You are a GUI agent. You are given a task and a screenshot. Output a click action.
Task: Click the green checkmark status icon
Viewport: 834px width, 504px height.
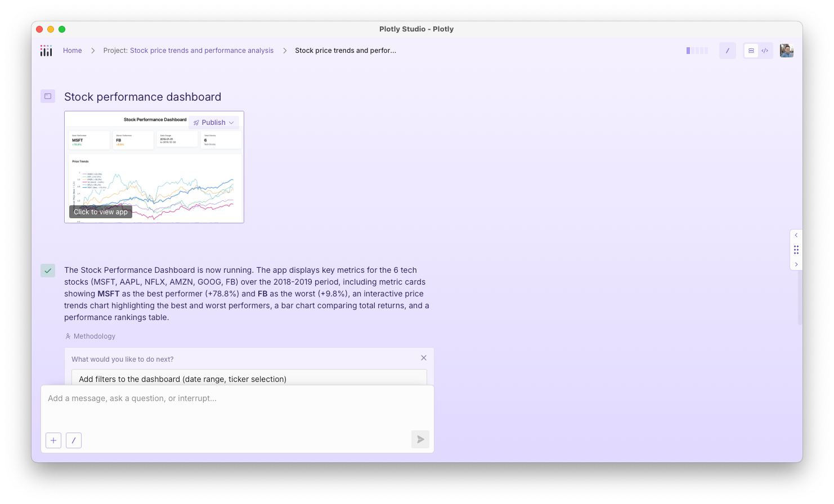pos(48,271)
